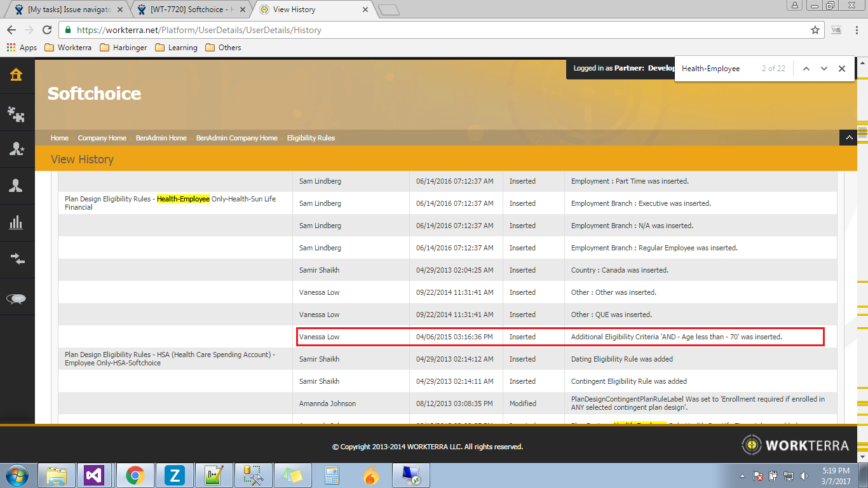This screenshot has height=488, width=868.
Task: Switch to the WT-7720 Softchoice tab
Action: pos(191,10)
